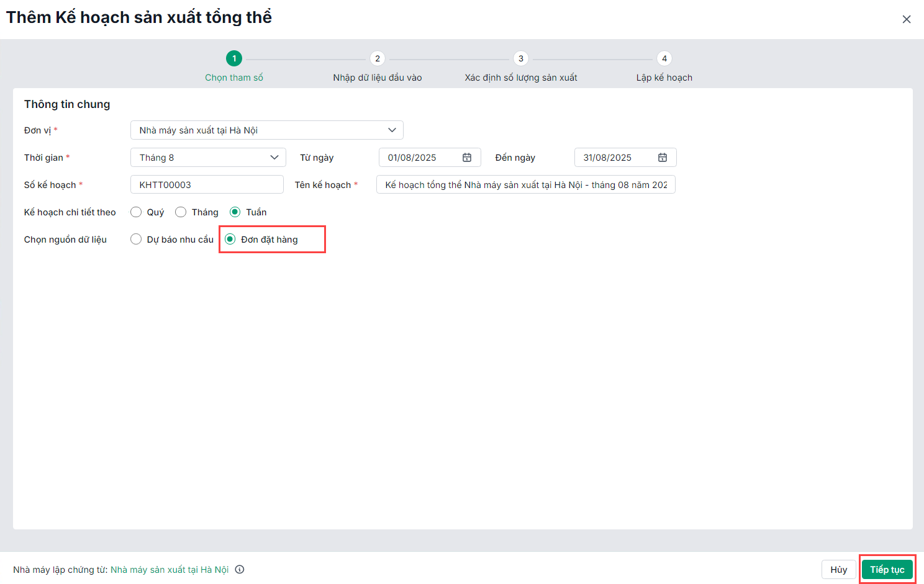Open the Từ ngày calendar picker icon
924x584 pixels.
(467, 158)
